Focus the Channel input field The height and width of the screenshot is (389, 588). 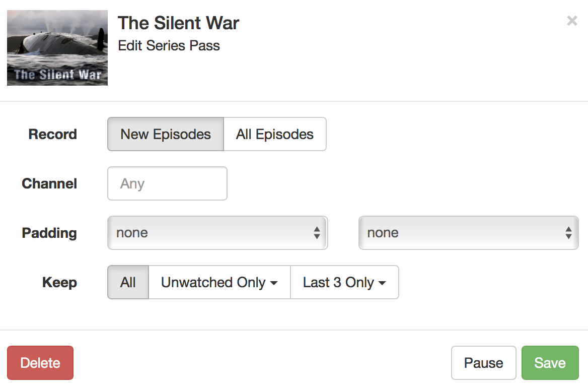[x=167, y=184]
